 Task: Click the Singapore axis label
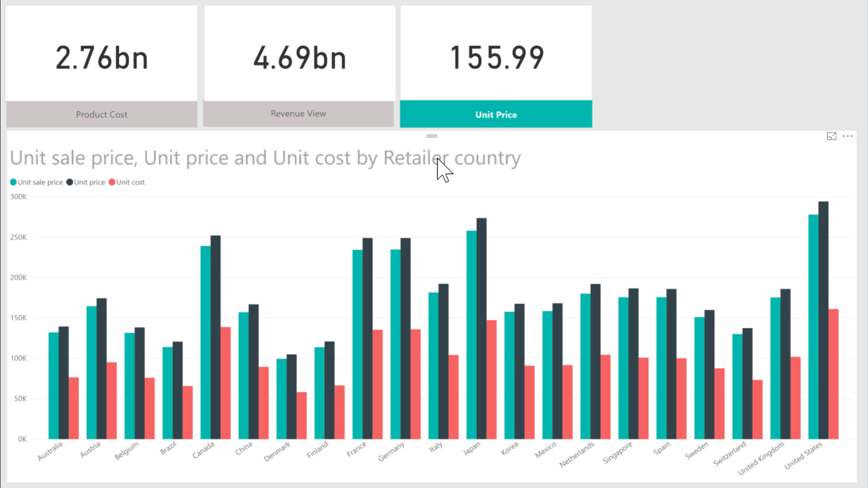point(618,453)
